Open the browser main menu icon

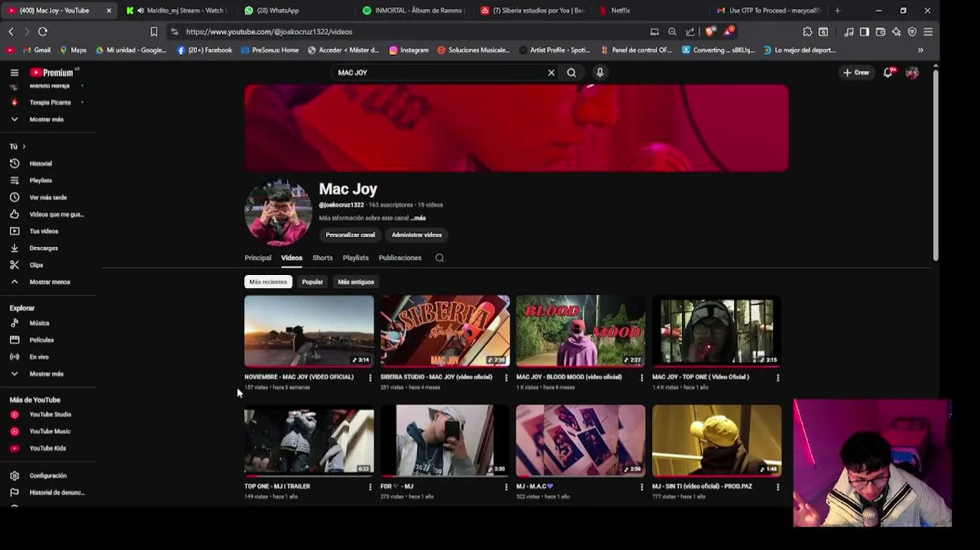point(928,31)
